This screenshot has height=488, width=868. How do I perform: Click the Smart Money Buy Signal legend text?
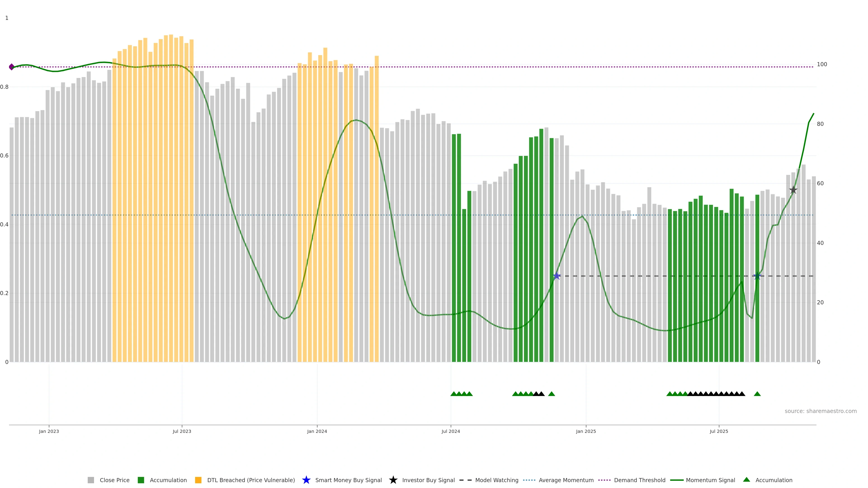coord(348,480)
